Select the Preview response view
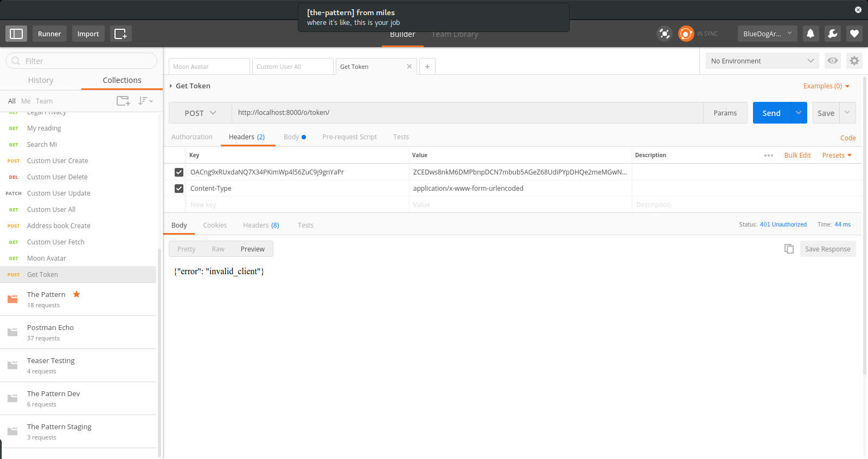Image resolution: width=868 pixels, height=459 pixels. [253, 249]
